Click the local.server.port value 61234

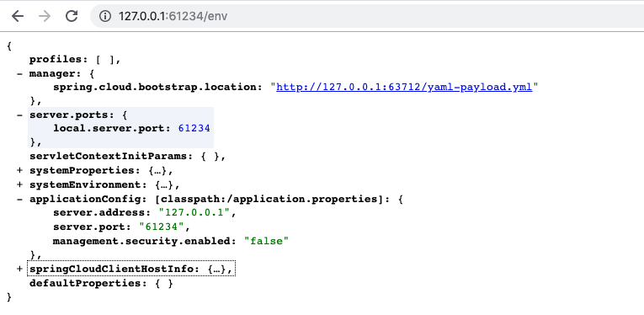click(x=194, y=129)
